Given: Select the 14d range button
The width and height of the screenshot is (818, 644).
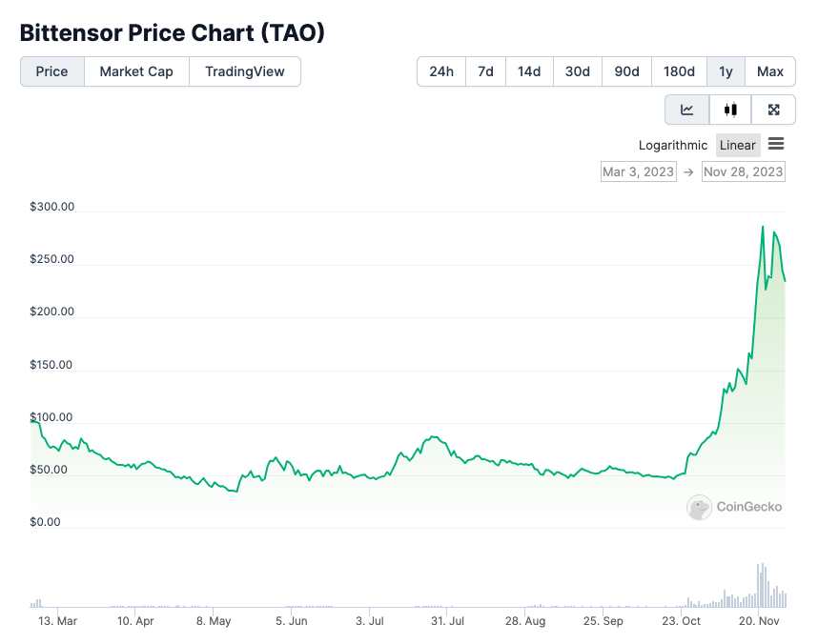Looking at the screenshot, I should click(x=529, y=71).
